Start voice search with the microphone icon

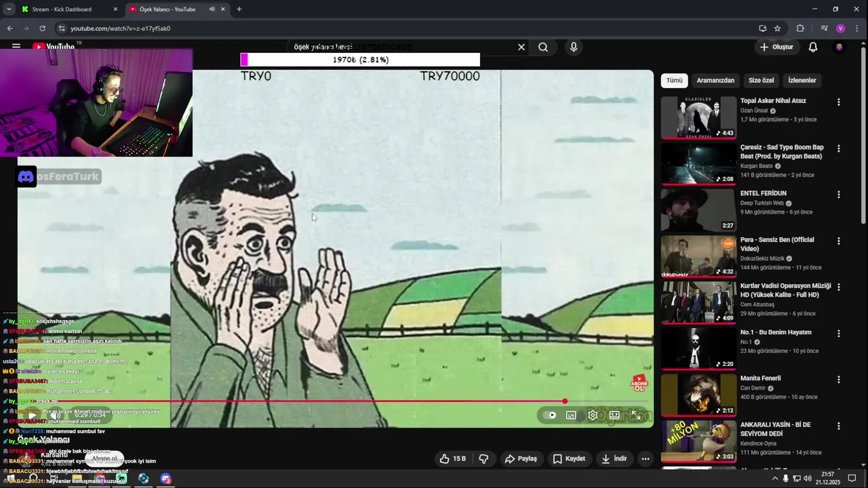pyautogui.click(x=574, y=47)
